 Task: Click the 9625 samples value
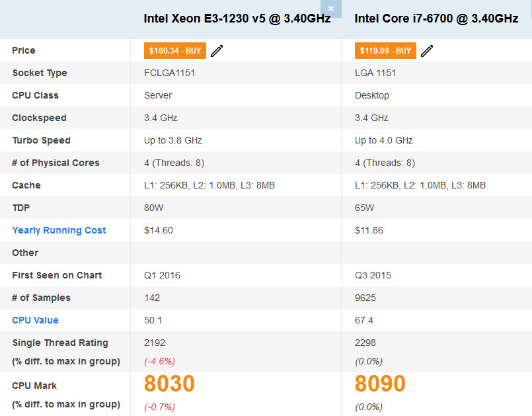pos(365,298)
